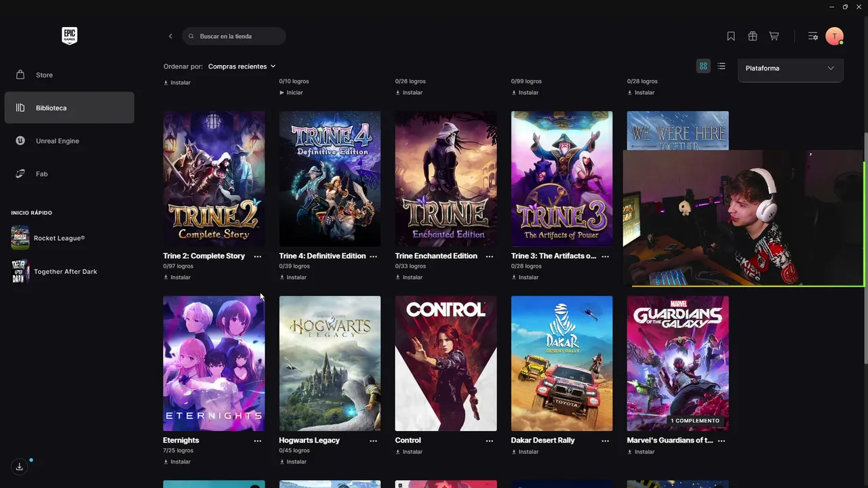Image resolution: width=868 pixels, height=488 pixels.
Task: Click the 'Eternights' title text
Action: pos(181,441)
